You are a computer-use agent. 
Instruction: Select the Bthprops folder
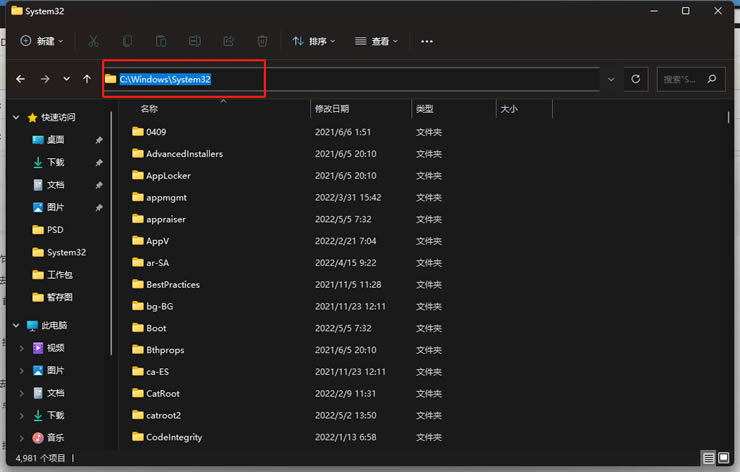[x=158, y=350]
